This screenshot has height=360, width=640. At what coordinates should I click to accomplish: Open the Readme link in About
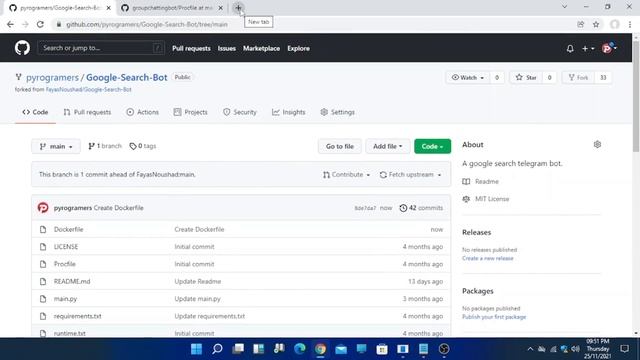click(487, 182)
